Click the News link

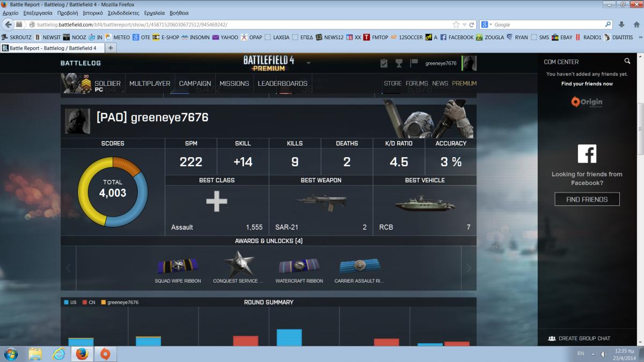coord(440,84)
